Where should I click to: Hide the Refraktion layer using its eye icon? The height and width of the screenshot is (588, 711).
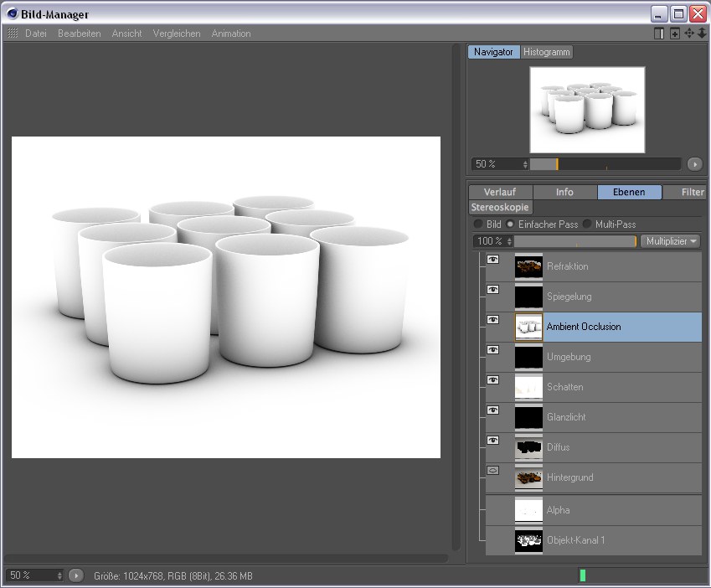(492, 260)
